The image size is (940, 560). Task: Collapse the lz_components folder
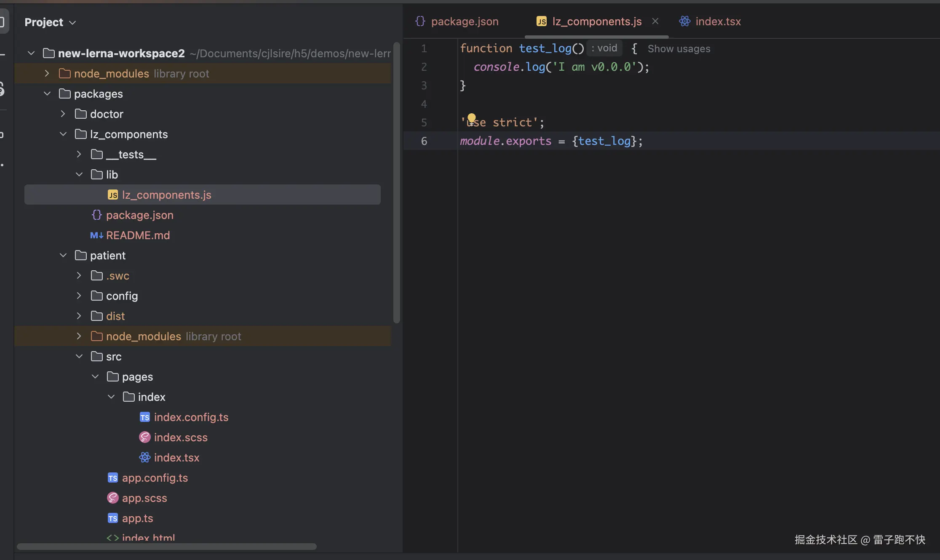pyautogui.click(x=63, y=134)
